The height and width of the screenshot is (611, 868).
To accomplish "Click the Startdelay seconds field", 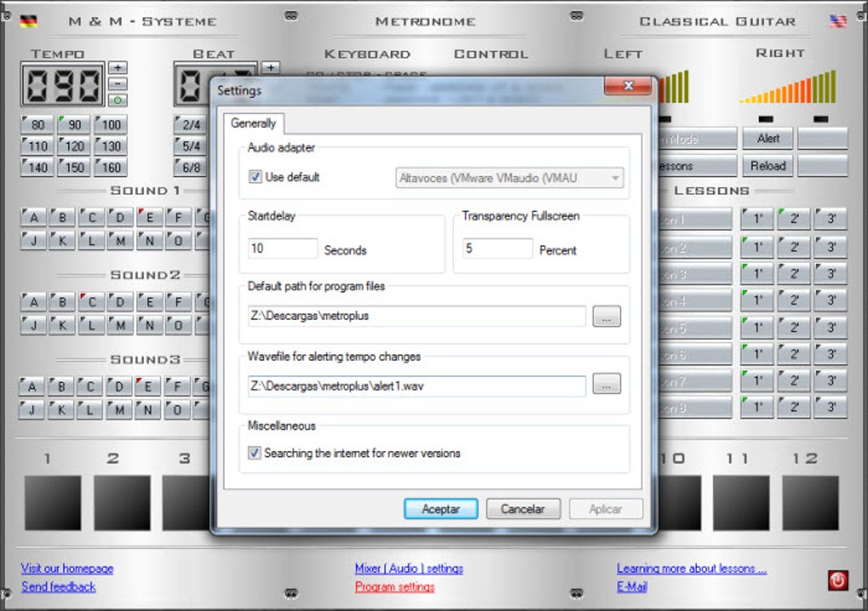I will pos(283,248).
